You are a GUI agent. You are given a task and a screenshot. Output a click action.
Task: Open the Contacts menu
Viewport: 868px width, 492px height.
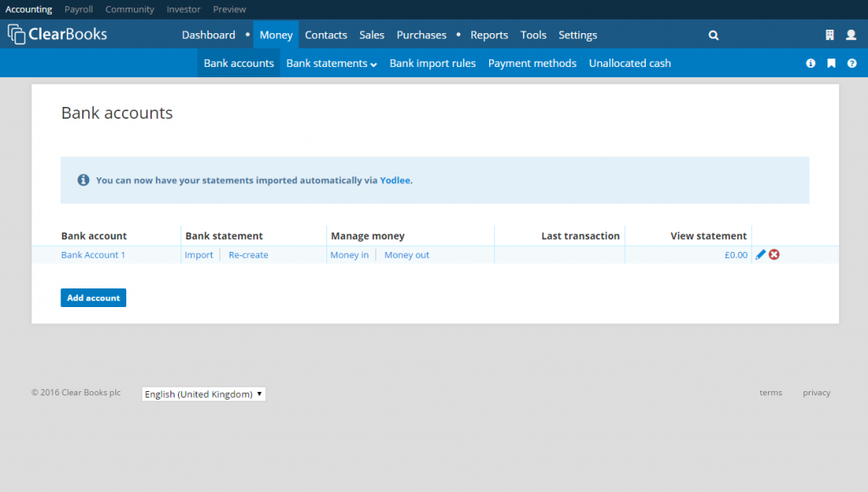(326, 35)
